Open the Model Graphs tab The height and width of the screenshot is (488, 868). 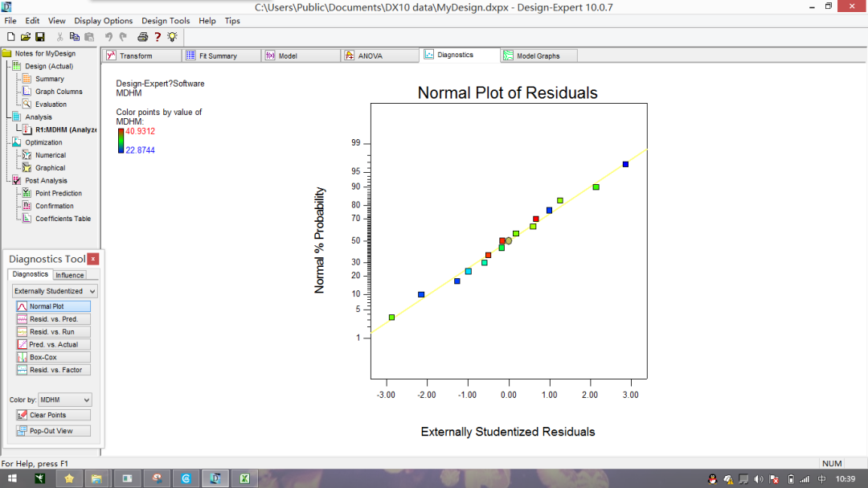(539, 56)
